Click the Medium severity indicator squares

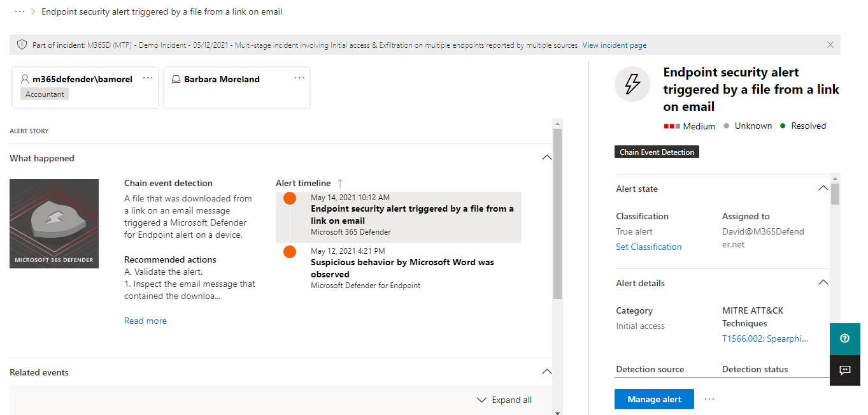672,126
